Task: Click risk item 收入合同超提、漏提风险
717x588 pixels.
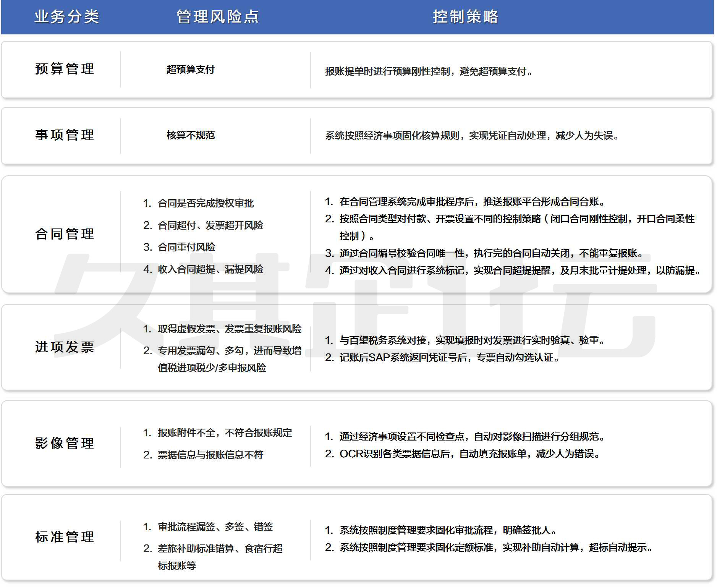Action: (x=210, y=269)
